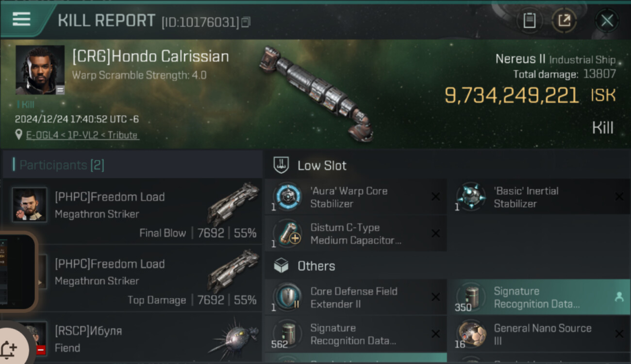This screenshot has width=631, height=364.
Task: Copy the kill report ID
Action: [x=246, y=22]
